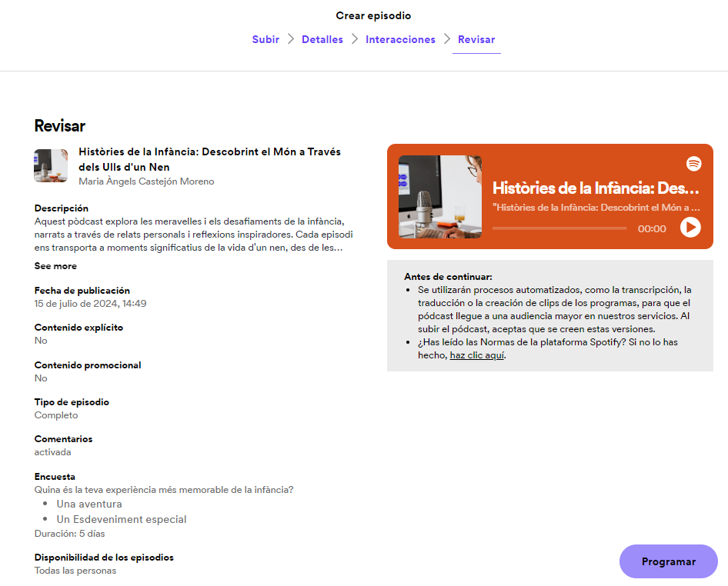This screenshot has height=586, width=728.
Task: Click the Spotify logo on preview card
Action: point(693,163)
